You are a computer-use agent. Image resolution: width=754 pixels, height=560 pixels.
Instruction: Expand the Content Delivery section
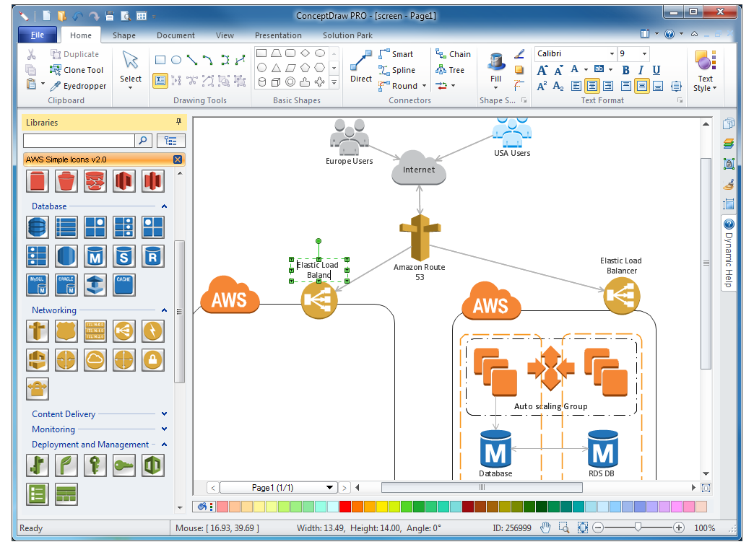[164, 414]
